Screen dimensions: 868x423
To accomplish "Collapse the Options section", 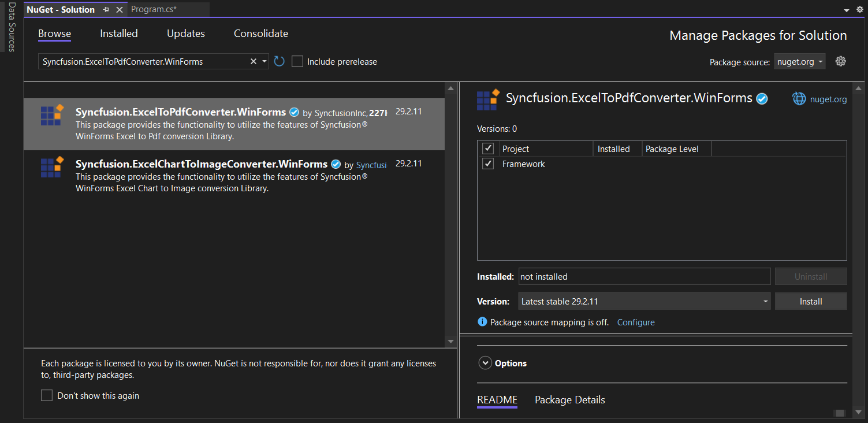I will pyautogui.click(x=485, y=363).
